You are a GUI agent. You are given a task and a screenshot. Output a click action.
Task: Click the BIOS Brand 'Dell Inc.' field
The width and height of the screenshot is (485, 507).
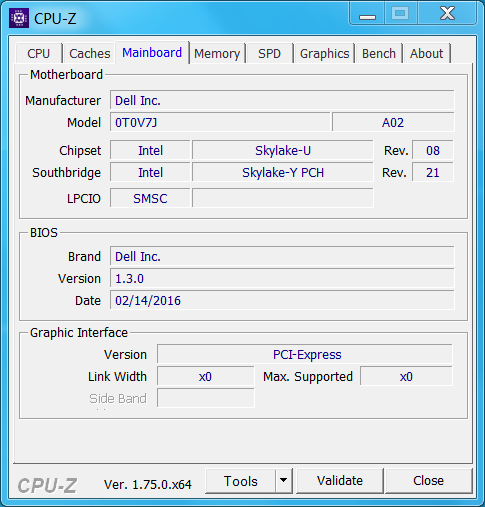pyautogui.click(x=282, y=256)
